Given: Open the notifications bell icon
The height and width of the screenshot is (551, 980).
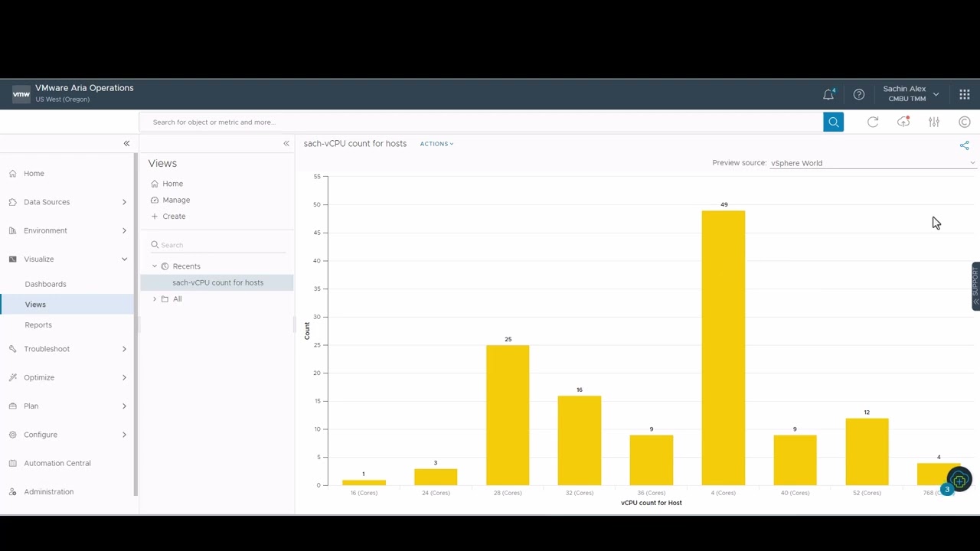Looking at the screenshot, I should (x=828, y=95).
